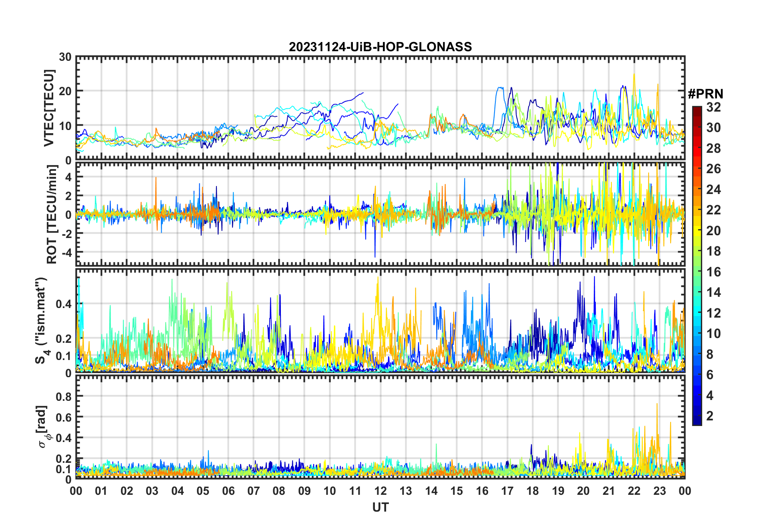Click the ROT [TECU/min] y-axis label
The height and width of the screenshot is (532, 761).
[52, 214]
